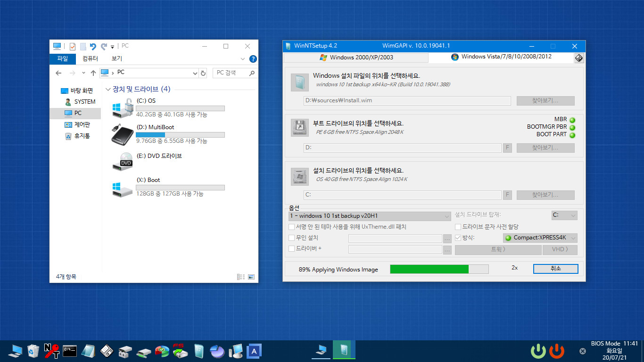Switch to the Windows 2000/XP/2003 tab

356,58
